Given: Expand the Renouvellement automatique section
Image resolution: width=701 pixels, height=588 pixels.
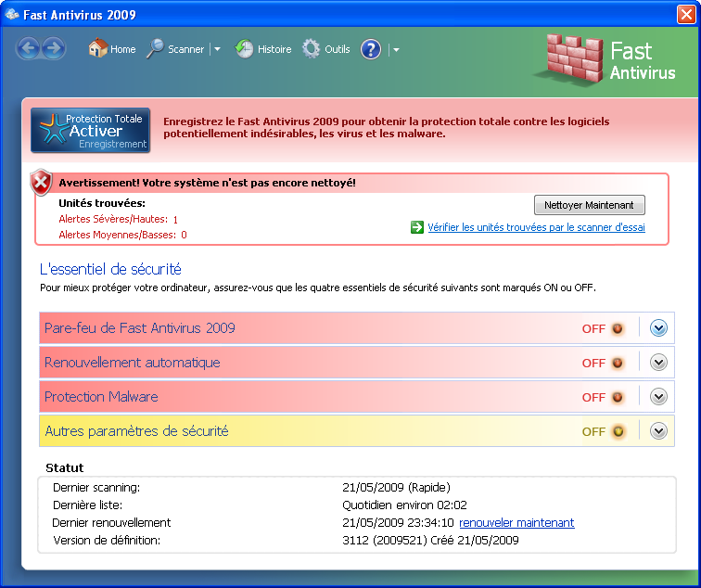Looking at the screenshot, I should click(658, 363).
